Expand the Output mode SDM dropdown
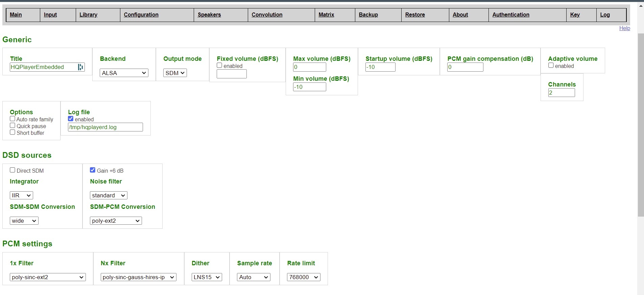644x295 pixels. point(175,73)
